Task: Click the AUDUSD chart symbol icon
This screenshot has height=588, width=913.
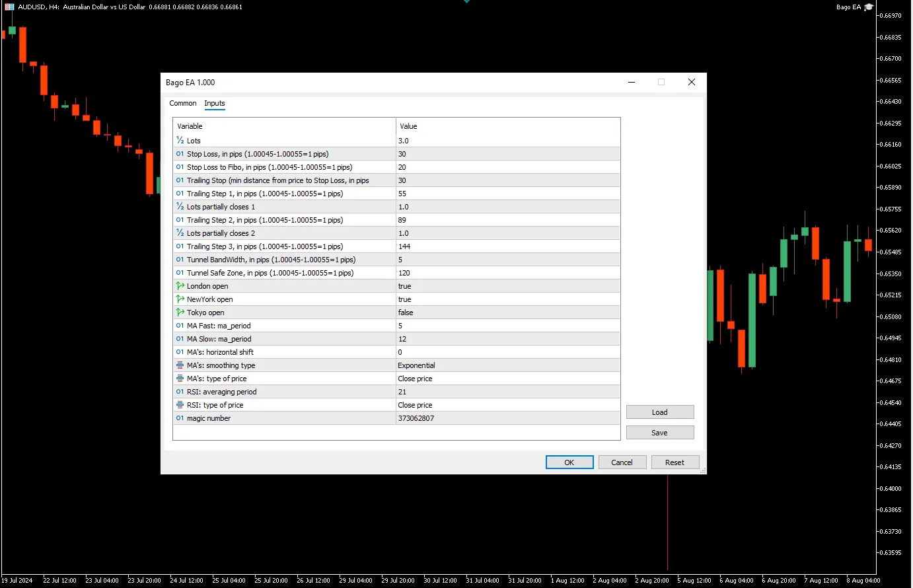Action: coord(9,7)
